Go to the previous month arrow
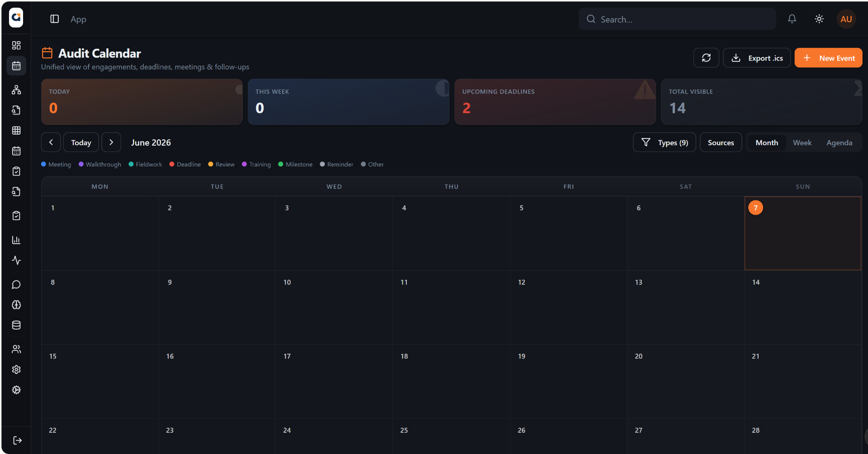 [x=51, y=142]
